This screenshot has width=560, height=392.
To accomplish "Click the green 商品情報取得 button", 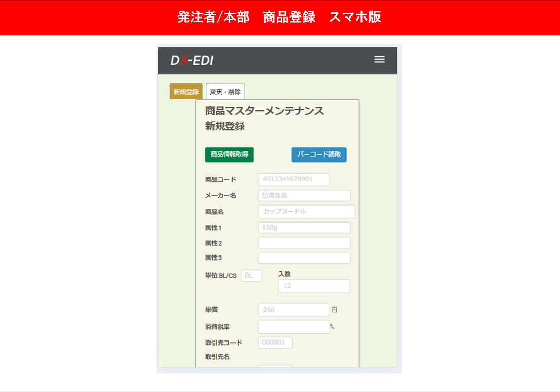I will pos(229,155).
